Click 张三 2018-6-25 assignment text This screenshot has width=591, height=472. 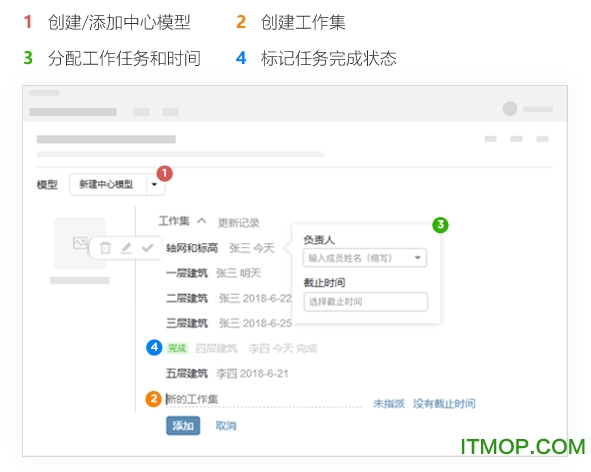256,323
